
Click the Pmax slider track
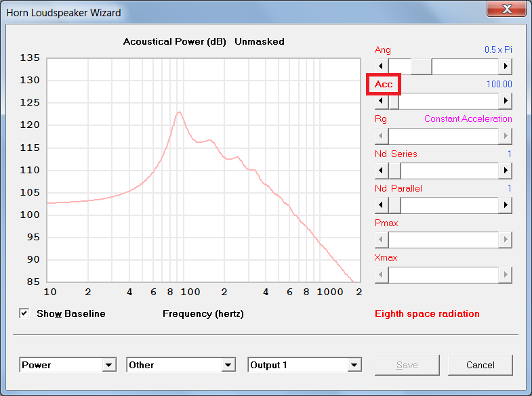(x=443, y=240)
